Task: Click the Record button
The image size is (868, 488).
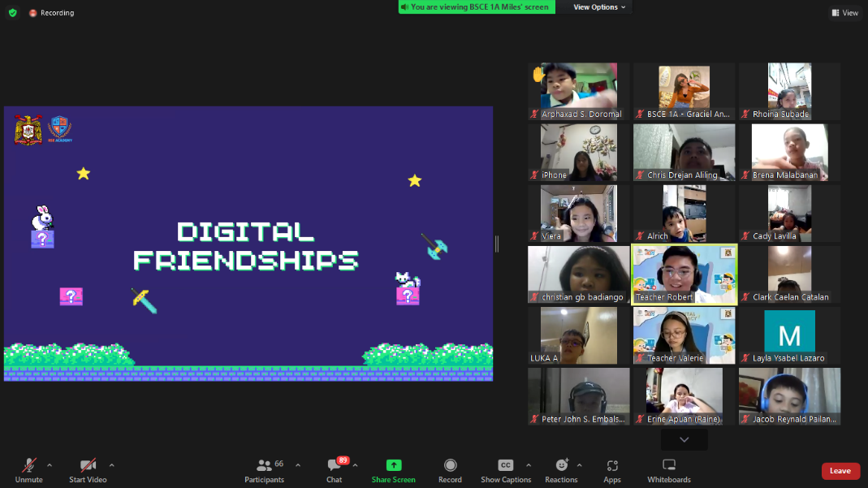Action: (450, 471)
